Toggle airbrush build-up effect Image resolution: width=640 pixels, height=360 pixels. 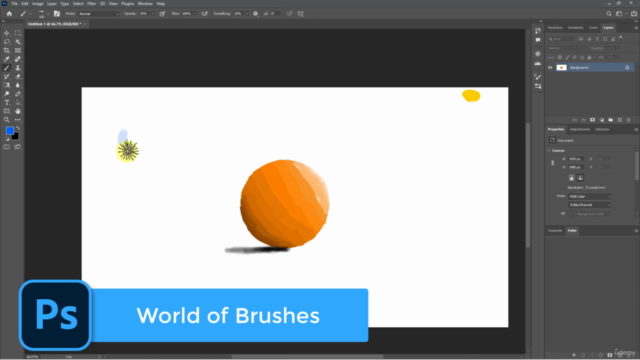204,13
